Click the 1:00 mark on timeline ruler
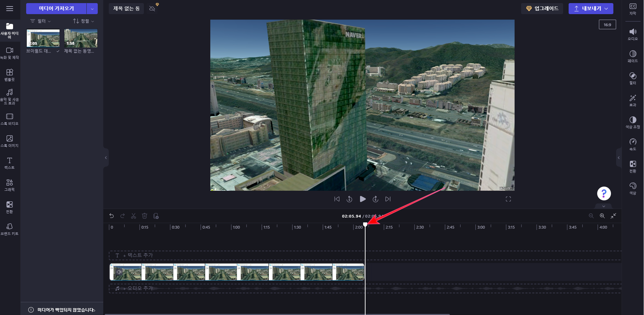Screen dimensions: 644x315 [236, 227]
